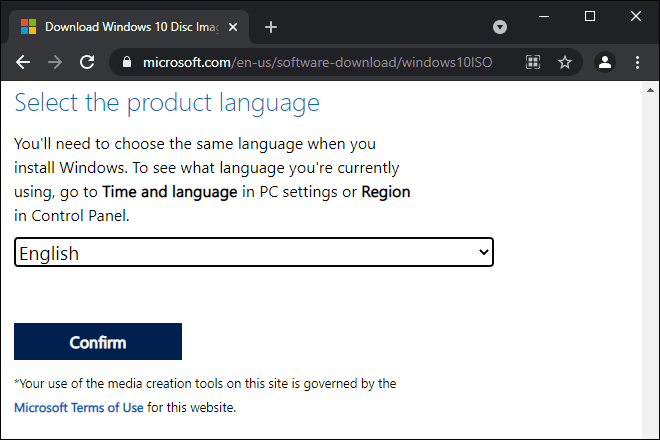Click the address bar URL field

(x=317, y=62)
